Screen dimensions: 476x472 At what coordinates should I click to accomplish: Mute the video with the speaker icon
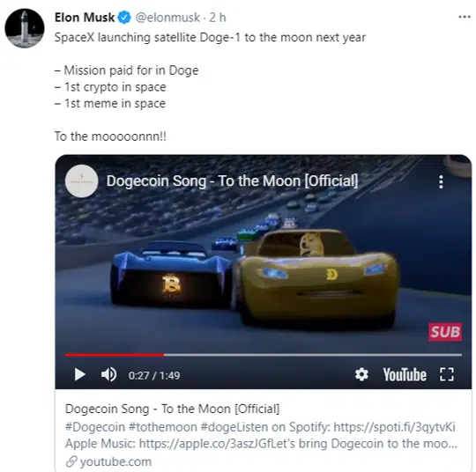coord(108,374)
